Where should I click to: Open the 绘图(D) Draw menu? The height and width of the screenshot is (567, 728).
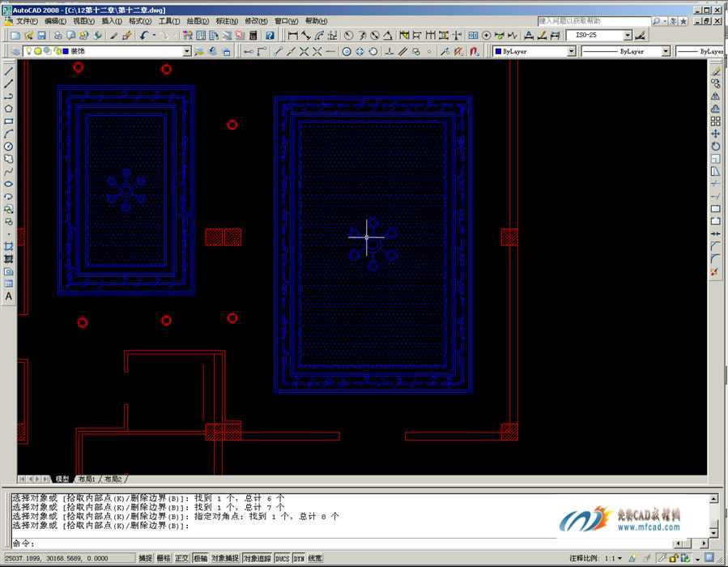coord(198,21)
